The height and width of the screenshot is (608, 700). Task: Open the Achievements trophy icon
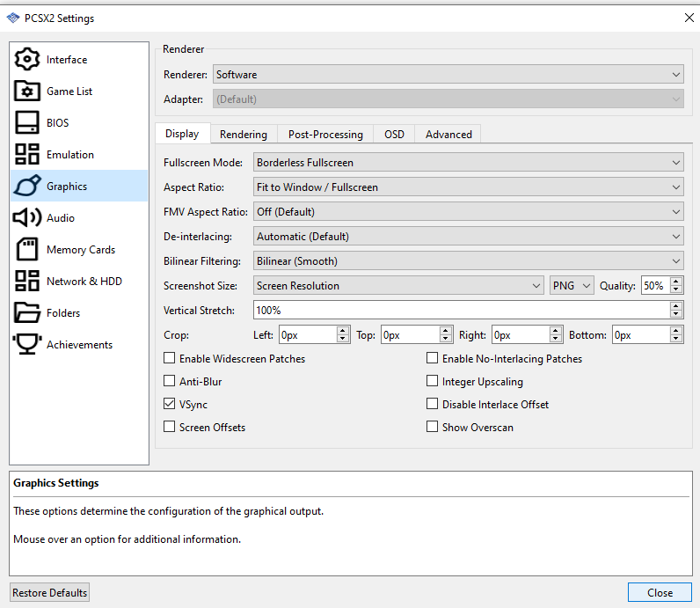(27, 344)
